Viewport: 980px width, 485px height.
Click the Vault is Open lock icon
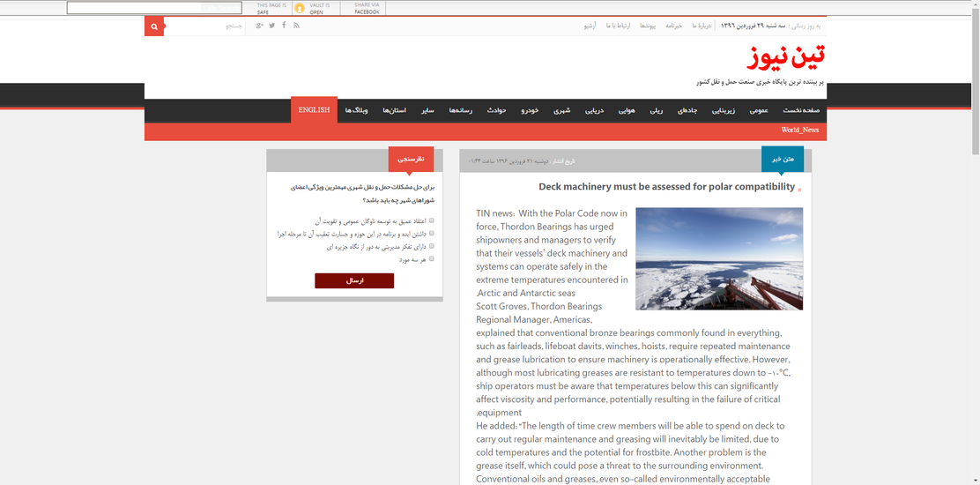pos(300,8)
